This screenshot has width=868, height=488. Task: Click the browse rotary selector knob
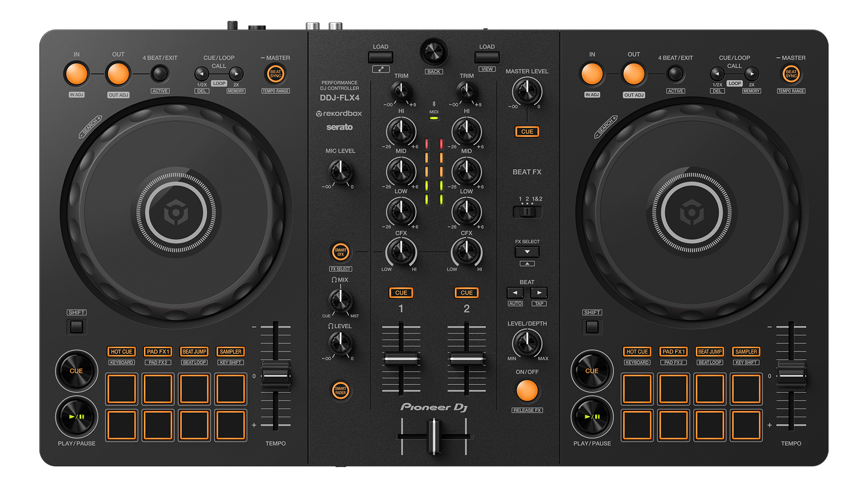pyautogui.click(x=434, y=52)
